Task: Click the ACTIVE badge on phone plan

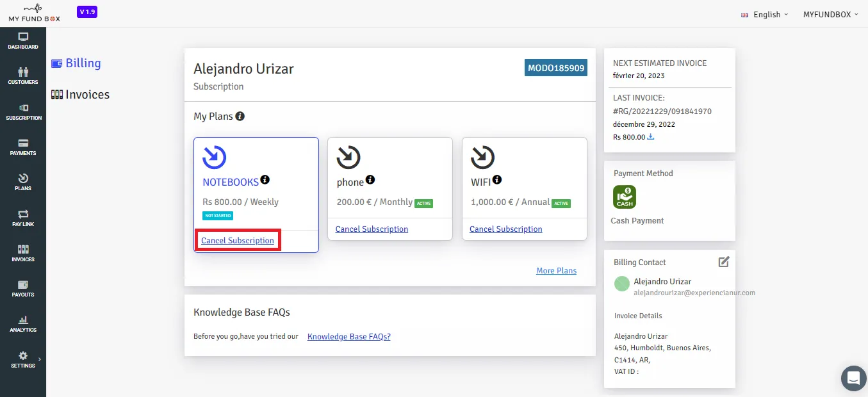Action: coord(423,204)
